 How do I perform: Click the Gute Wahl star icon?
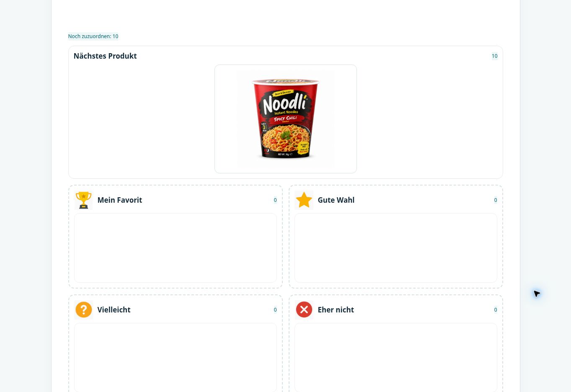click(x=304, y=200)
